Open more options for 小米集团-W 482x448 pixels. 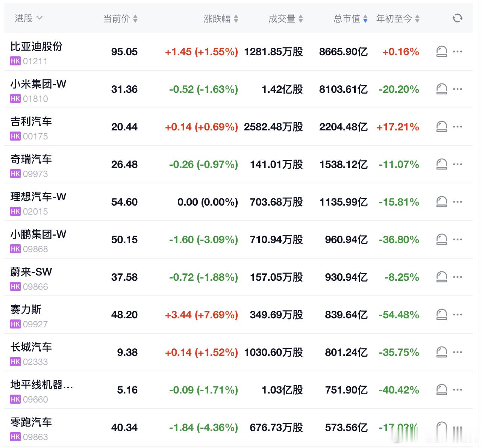pos(458,89)
